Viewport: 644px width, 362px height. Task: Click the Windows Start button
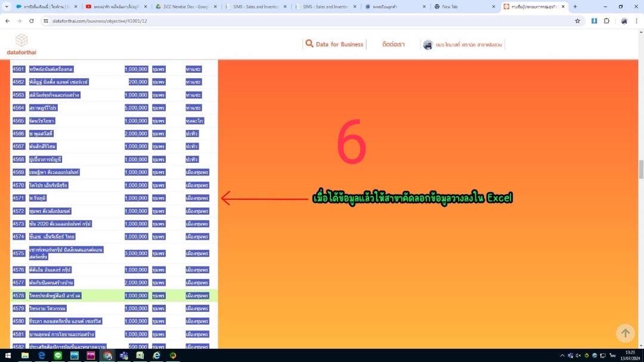[x=8, y=355]
